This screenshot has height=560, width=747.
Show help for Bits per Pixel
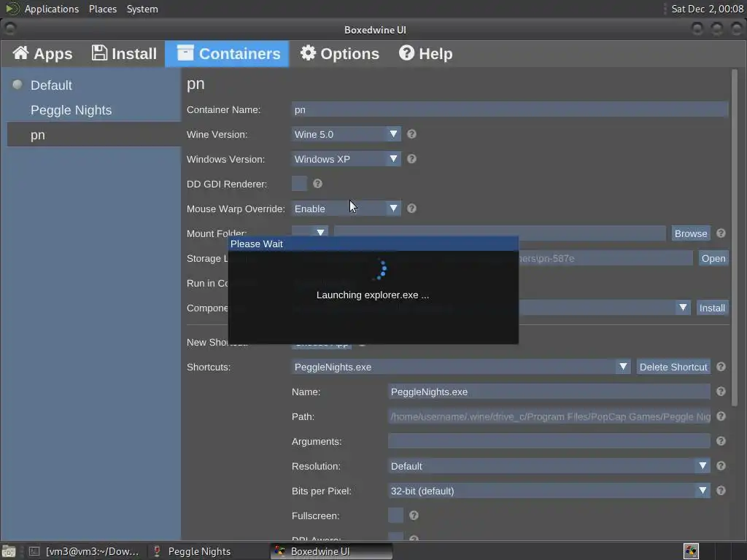(721, 491)
